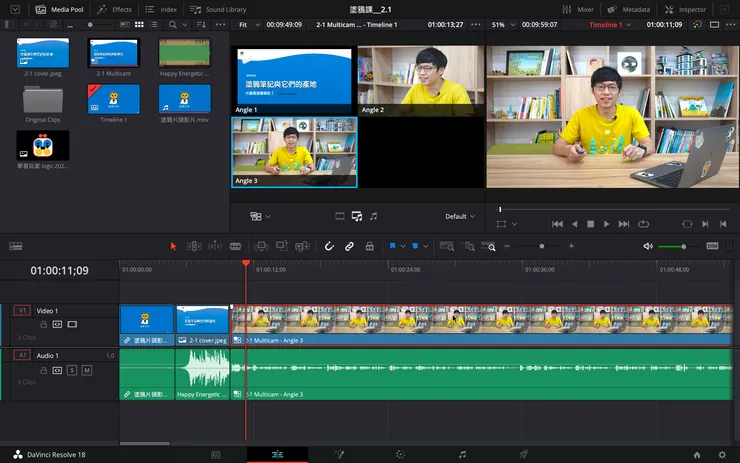Expand the flag color dropdown arrow
Screen dimensions: 740x463
click(402, 245)
